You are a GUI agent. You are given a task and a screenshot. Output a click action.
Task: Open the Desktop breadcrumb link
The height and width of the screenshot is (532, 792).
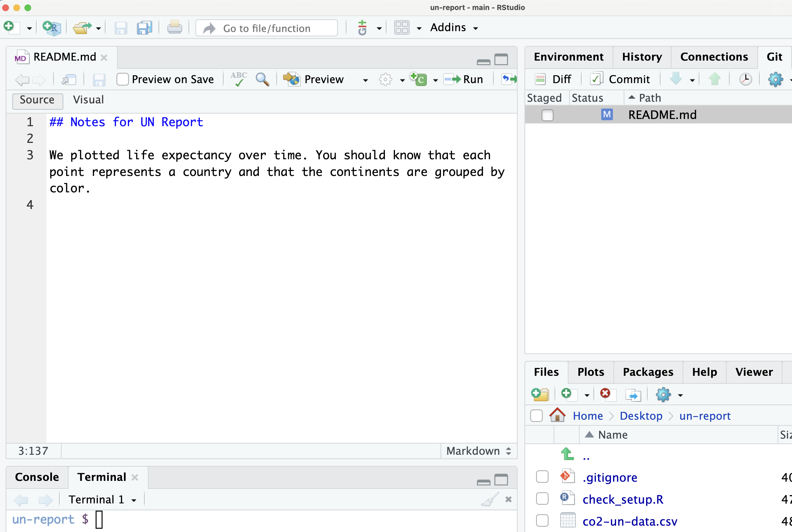click(x=641, y=416)
